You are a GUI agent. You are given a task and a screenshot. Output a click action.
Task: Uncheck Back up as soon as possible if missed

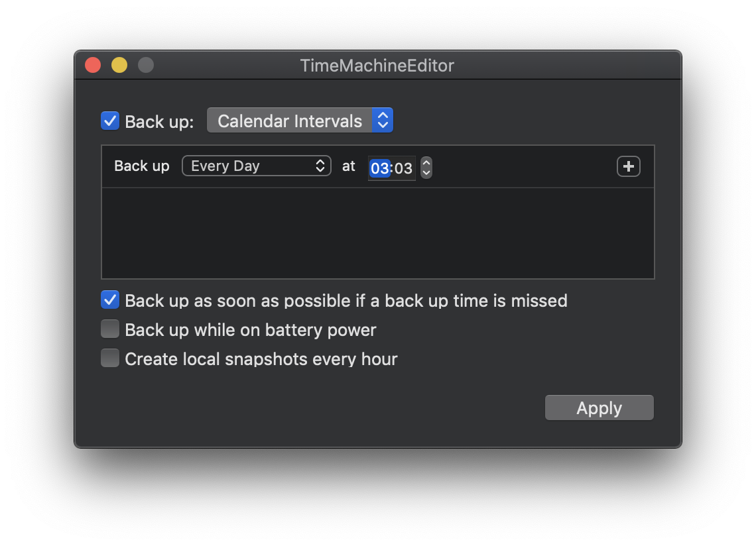pos(109,300)
